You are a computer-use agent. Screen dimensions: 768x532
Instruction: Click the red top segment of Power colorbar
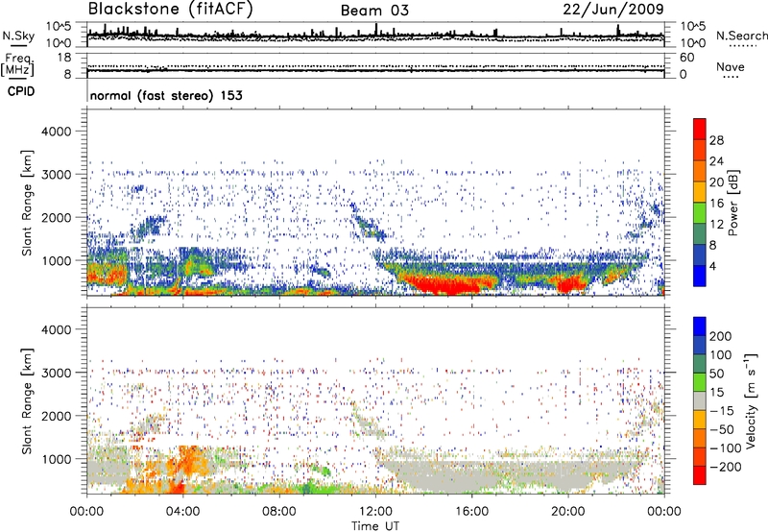[700, 129]
